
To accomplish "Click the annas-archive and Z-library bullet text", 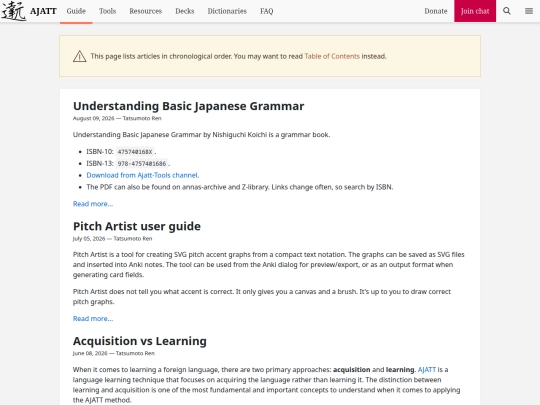I will (240, 187).
